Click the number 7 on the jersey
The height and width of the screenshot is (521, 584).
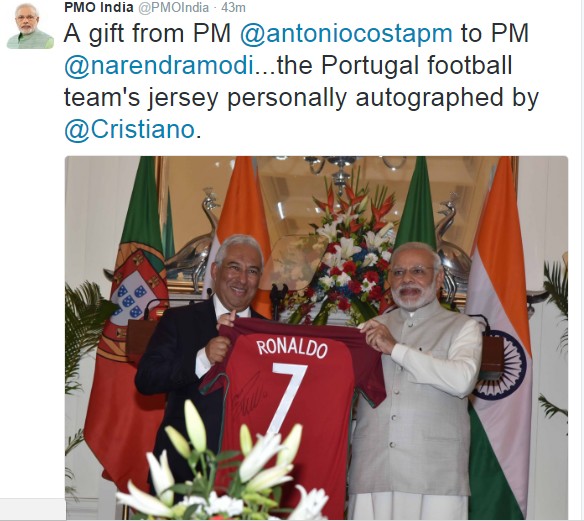(288, 397)
